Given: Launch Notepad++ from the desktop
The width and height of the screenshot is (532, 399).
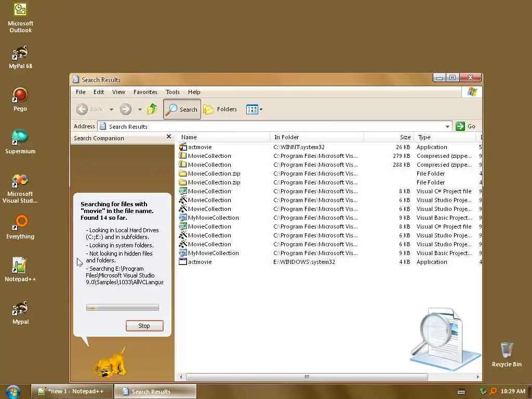Looking at the screenshot, I should 20,270.
